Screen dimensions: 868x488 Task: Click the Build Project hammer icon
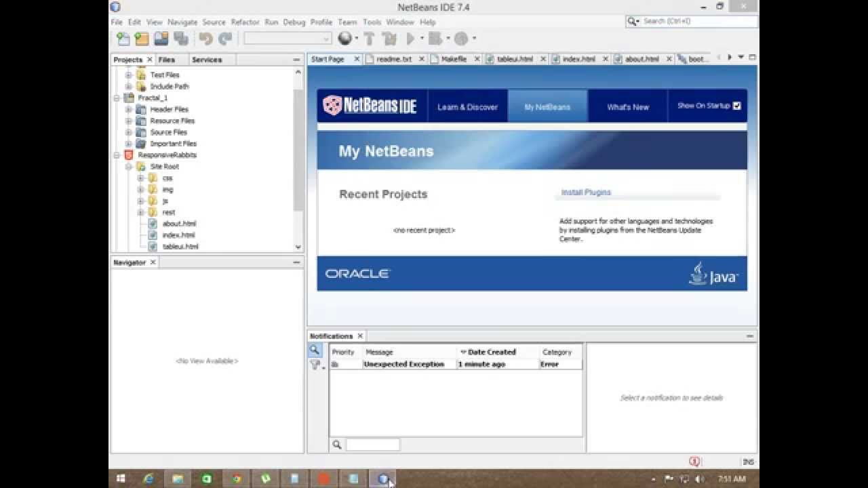(x=369, y=39)
